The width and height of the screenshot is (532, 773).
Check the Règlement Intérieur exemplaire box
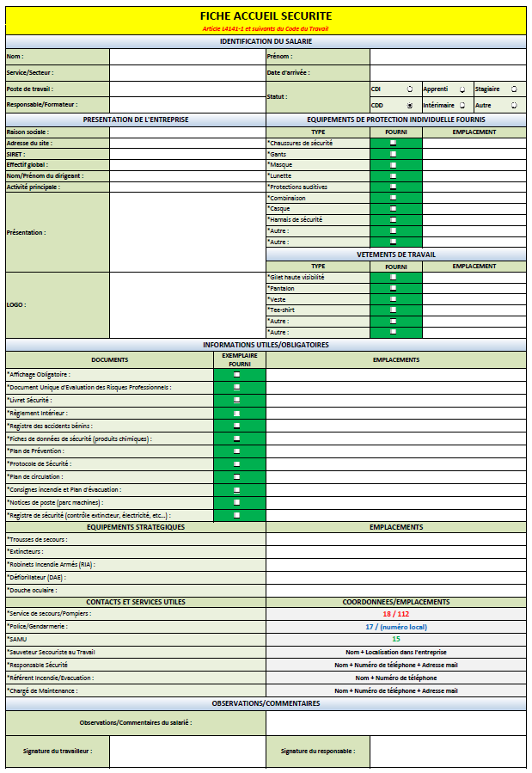coord(237,413)
